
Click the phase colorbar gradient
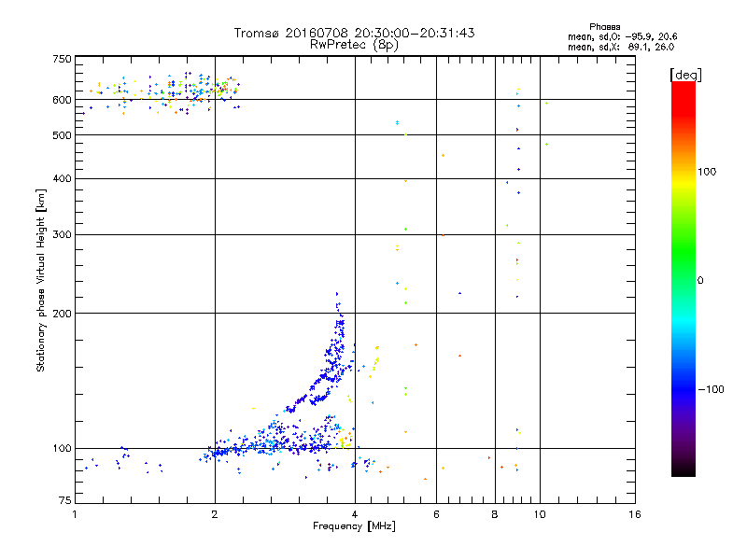click(684, 278)
